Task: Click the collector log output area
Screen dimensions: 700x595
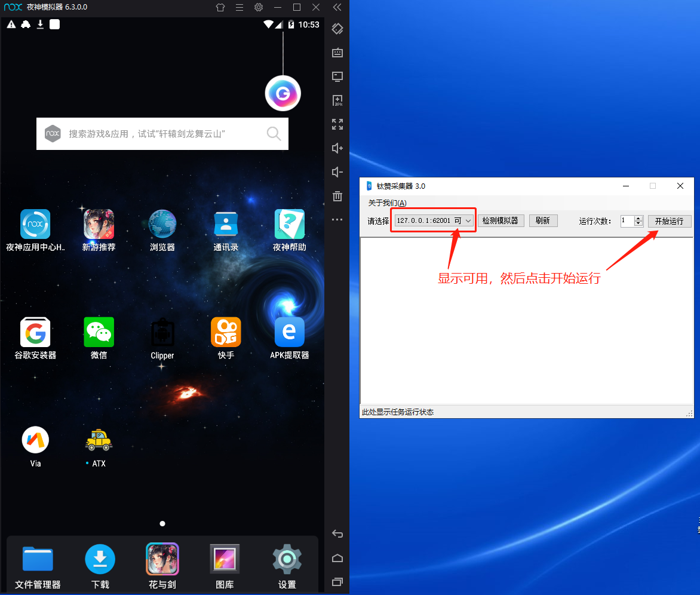Action: (526, 320)
